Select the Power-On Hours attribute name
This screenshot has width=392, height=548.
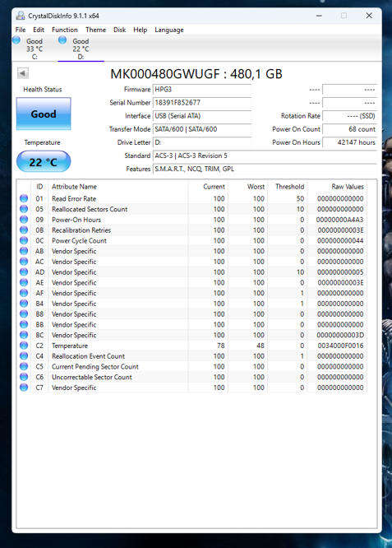click(76, 220)
